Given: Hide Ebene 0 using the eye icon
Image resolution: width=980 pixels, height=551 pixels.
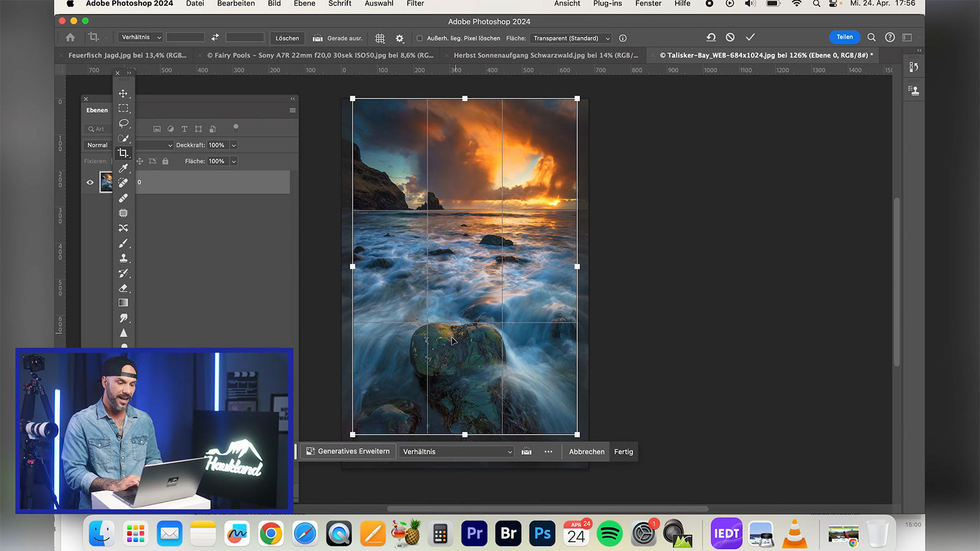Looking at the screenshot, I should coord(90,182).
